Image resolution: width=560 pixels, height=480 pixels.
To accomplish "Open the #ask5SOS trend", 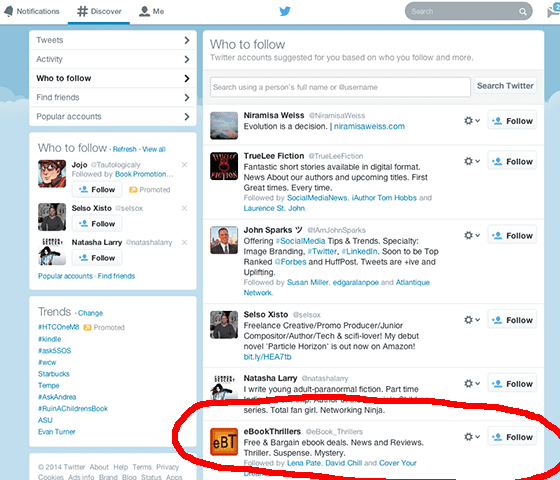I will tap(55, 351).
